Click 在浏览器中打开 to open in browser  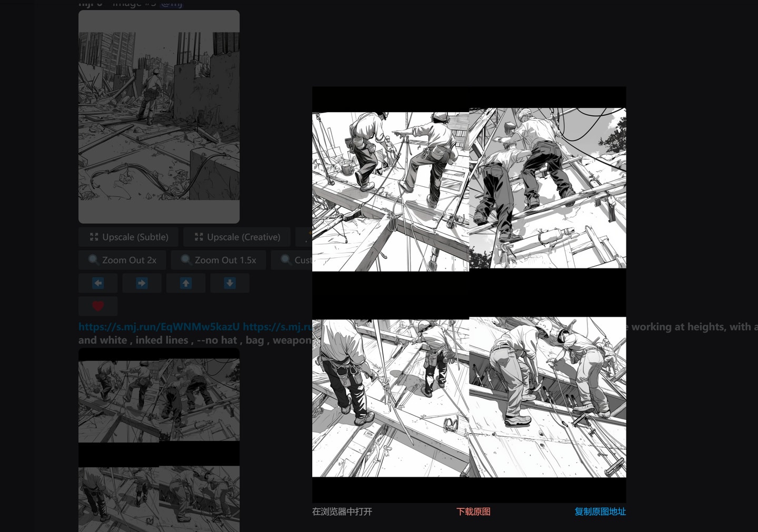coord(342,511)
